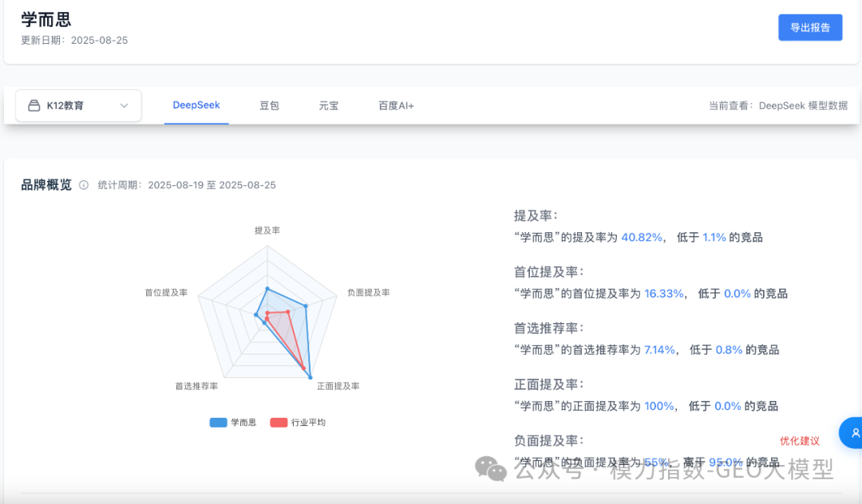Viewport: 862px width, 504px height.
Task: Click the 学而思 page title
Action: point(46,19)
